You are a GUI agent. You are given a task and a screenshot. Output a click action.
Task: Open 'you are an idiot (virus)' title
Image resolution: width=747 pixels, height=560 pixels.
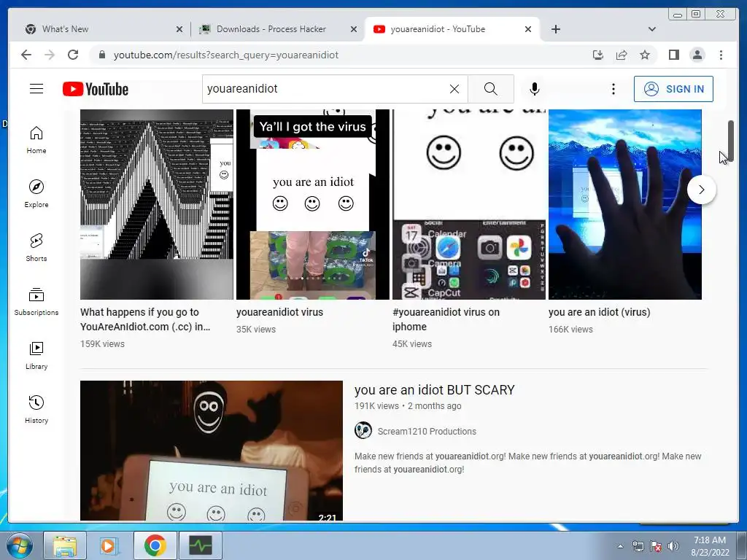click(x=599, y=312)
